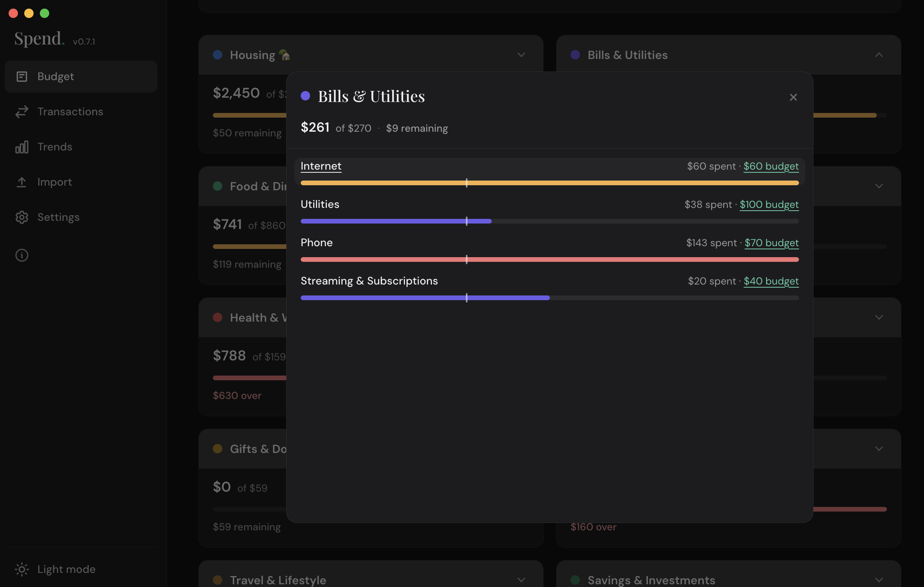Expand the Housing card chevron
This screenshot has width=924, height=587.
(x=521, y=55)
